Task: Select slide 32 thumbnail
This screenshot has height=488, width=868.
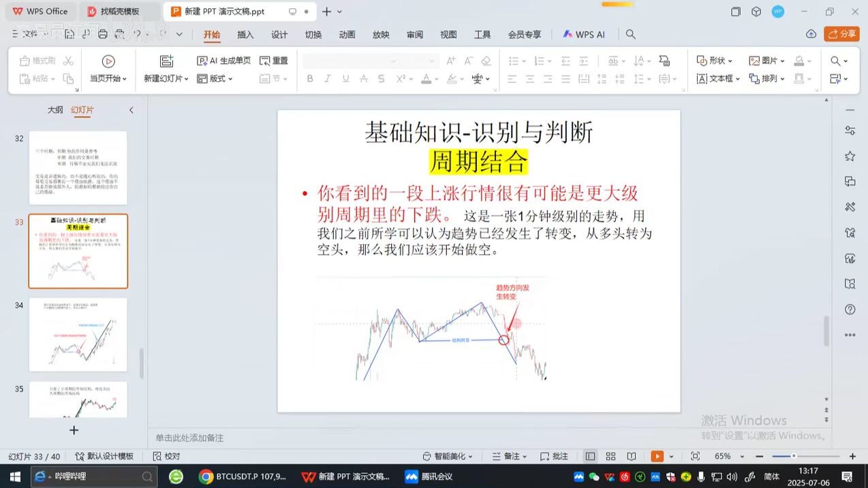Action: click(x=78, y=168)
